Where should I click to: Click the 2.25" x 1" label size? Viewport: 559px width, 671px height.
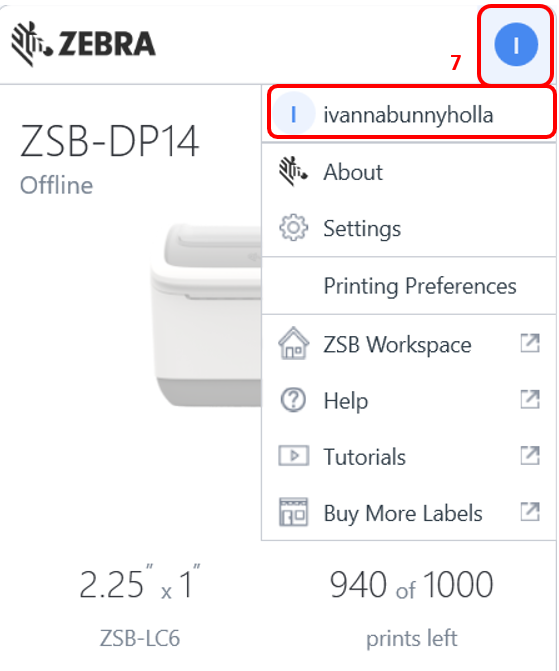[x=140, y=583]
